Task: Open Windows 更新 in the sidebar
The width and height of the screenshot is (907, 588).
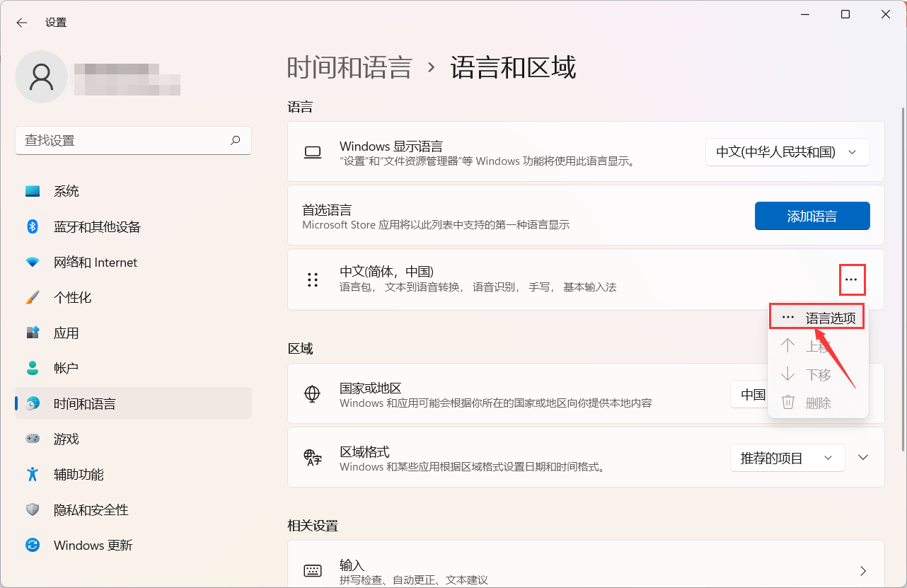Action: 133,545
